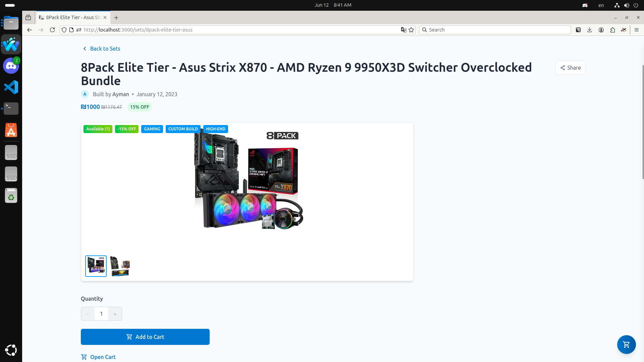The image size is (644, 362).
Task: Show applications via Ubuntu logo
Action: [11, 350]
